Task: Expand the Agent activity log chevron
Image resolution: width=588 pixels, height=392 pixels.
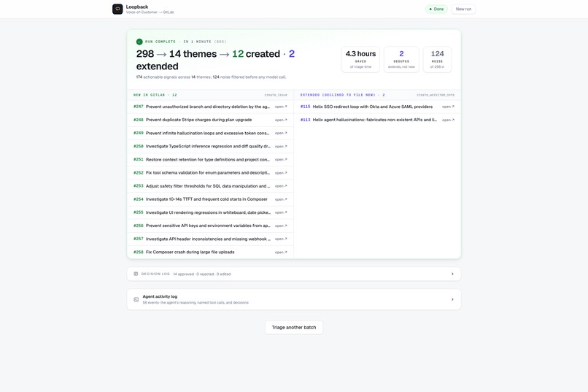Action: pos(452,299)
